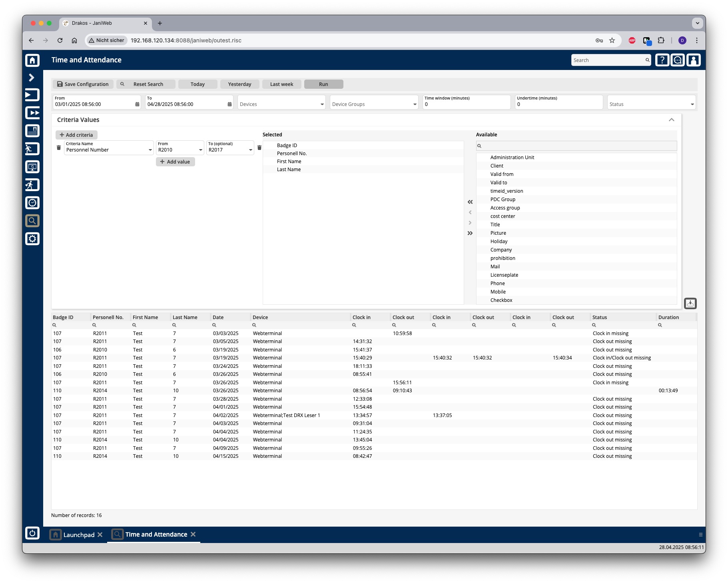Reload the browser page
Screen dimensions: 728x583
pyautogui.click(x=60, y=40)
